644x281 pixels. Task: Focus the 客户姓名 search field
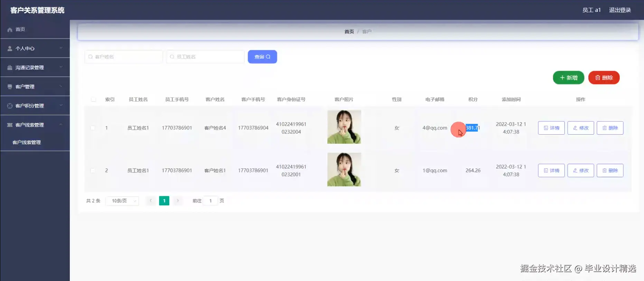[x=124, y=57]
